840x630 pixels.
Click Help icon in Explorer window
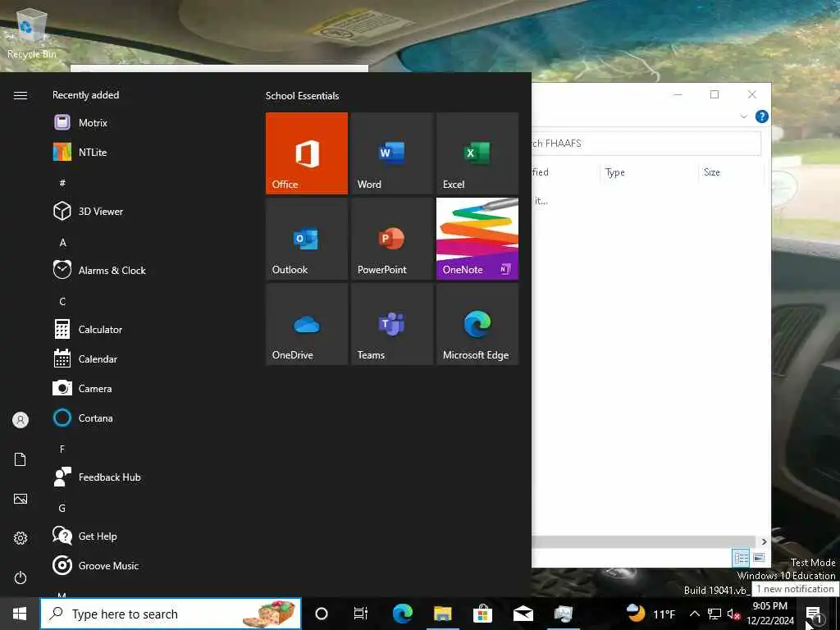tap(762, 116)
